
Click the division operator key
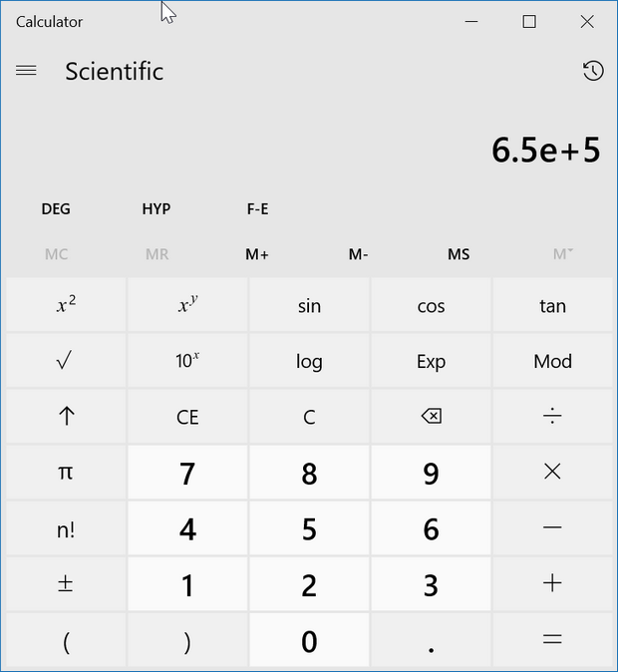(x=552, y=416)
